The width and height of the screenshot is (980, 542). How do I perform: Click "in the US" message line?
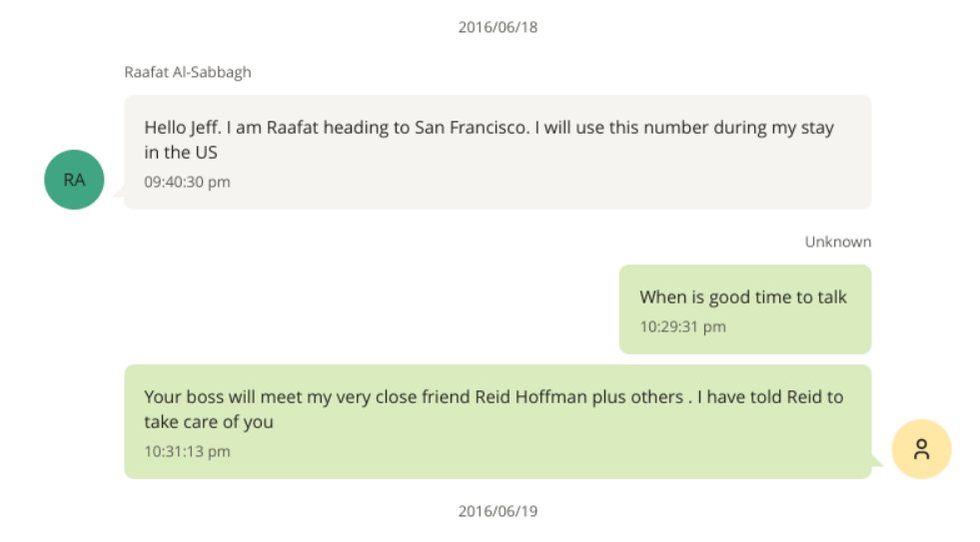coord(181,153)
